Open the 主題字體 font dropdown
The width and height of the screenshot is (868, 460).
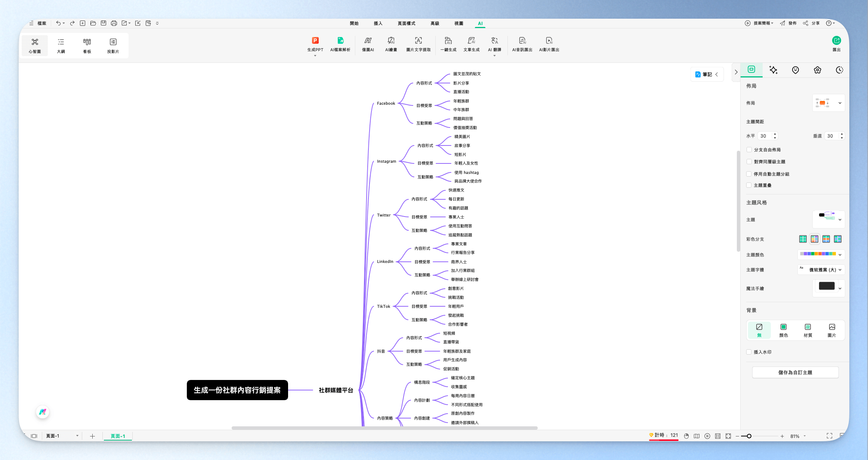821,270
